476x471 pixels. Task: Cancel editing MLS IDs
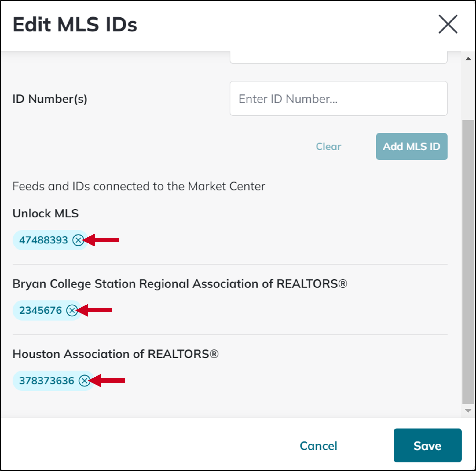click(x=318, y=446)
